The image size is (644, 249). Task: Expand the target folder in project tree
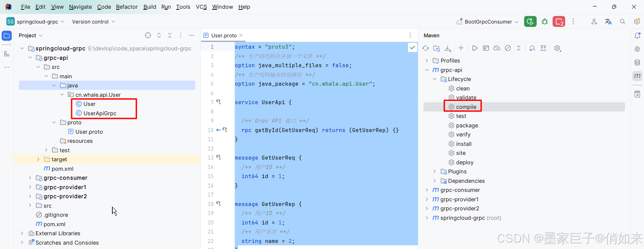(x=38, y=160)
